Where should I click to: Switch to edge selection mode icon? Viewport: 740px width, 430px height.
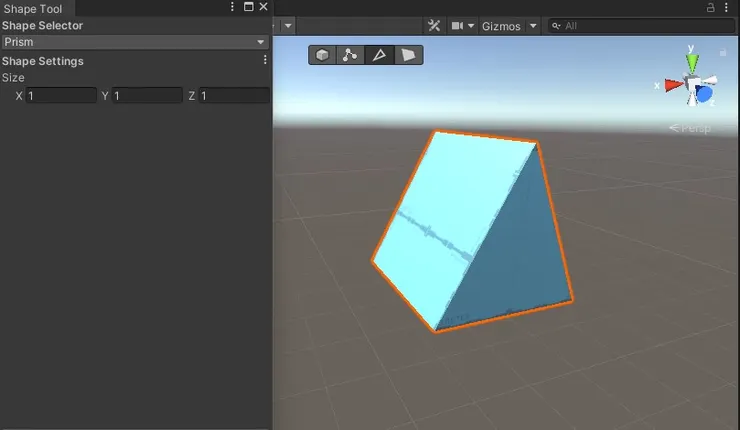[379, 55]
